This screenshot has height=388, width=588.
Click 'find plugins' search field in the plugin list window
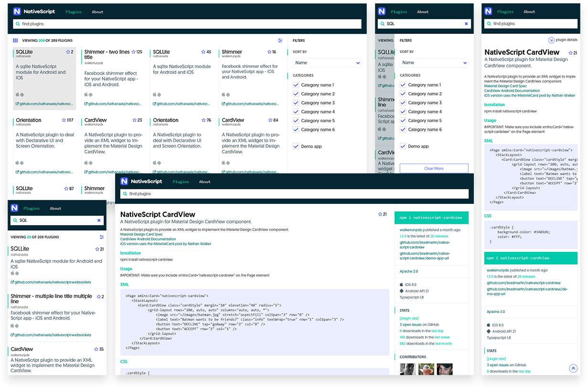coord(187,23)
